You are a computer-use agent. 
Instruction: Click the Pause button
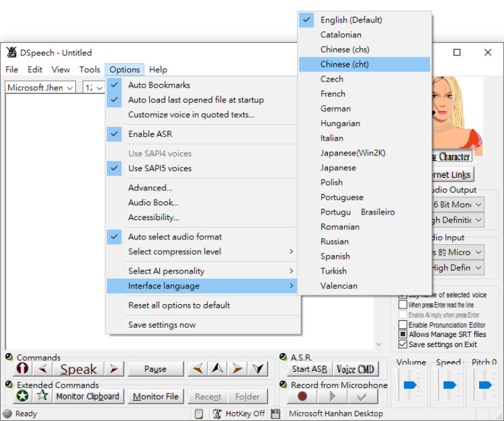(156, 369)
